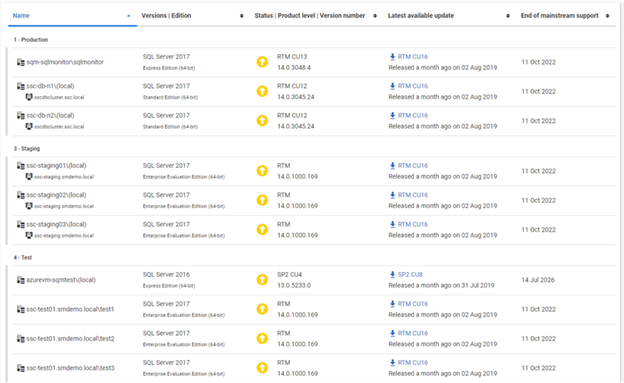Click cluster icon under ssc-staging03\(local)
Screen dimensions: 624x383
(x=29, y=235)
